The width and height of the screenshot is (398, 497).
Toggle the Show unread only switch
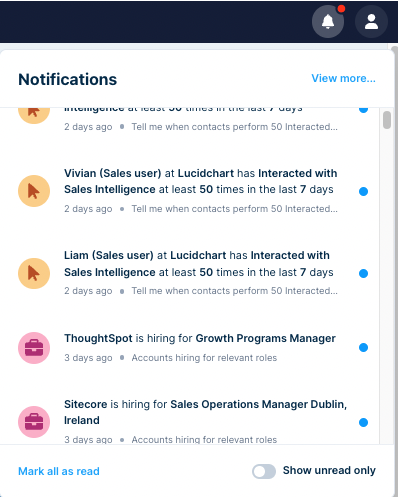coord(264,471)
